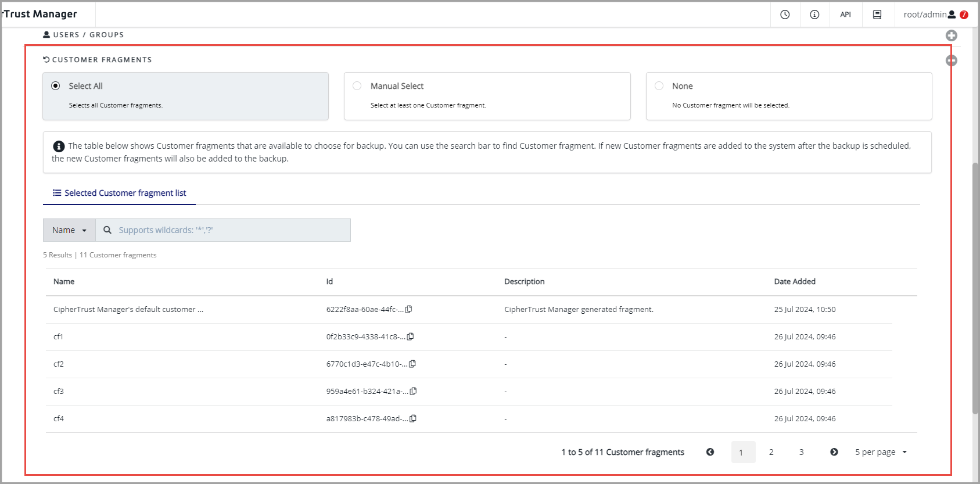Open the root/admin user menu
Screen dimensions: 980x484
929,15
